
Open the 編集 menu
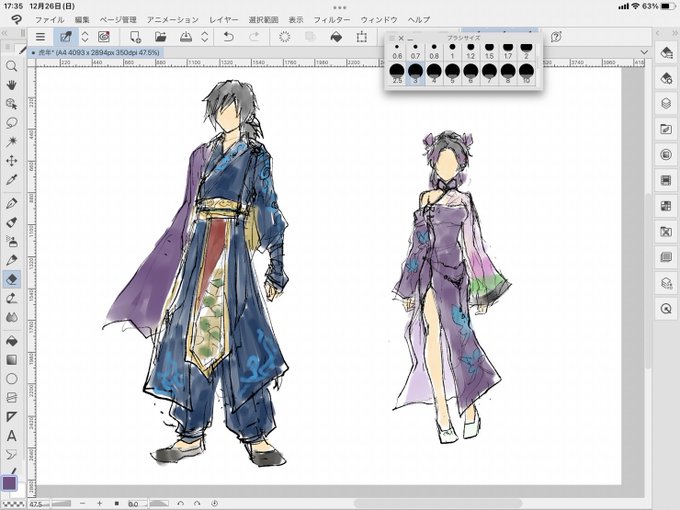point(82,20)
